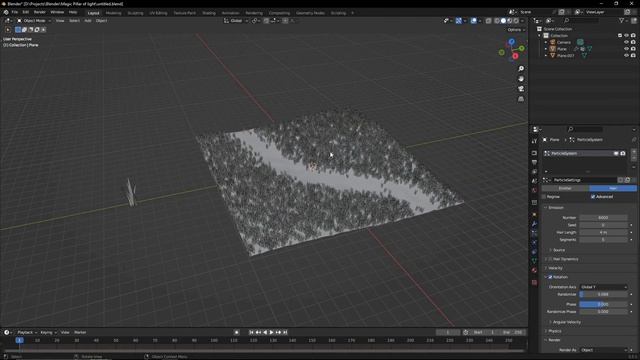This screenshot has height=360, width=640.
Task: Open the Tool properties tab icon
Action: tap(534, 141)
